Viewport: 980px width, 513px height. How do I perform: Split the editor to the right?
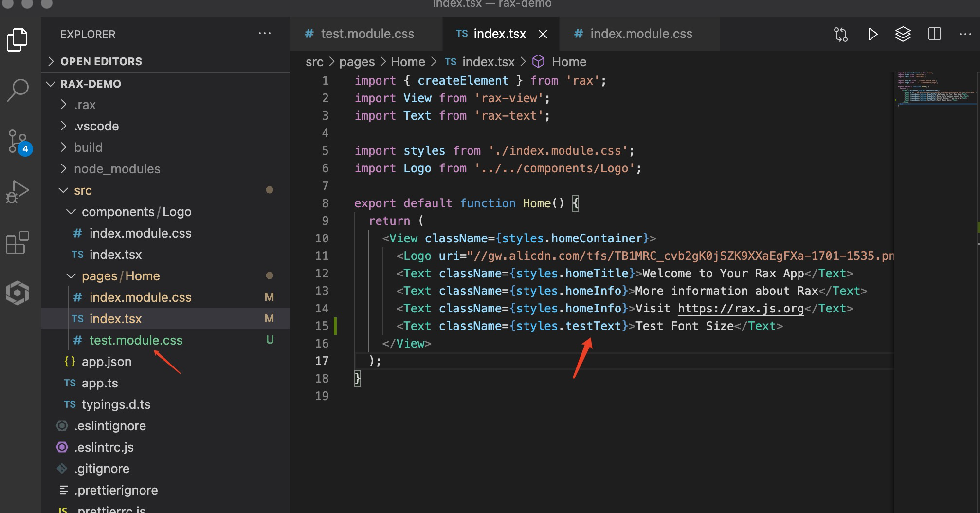pyautogui.click(x=935, y=34)
